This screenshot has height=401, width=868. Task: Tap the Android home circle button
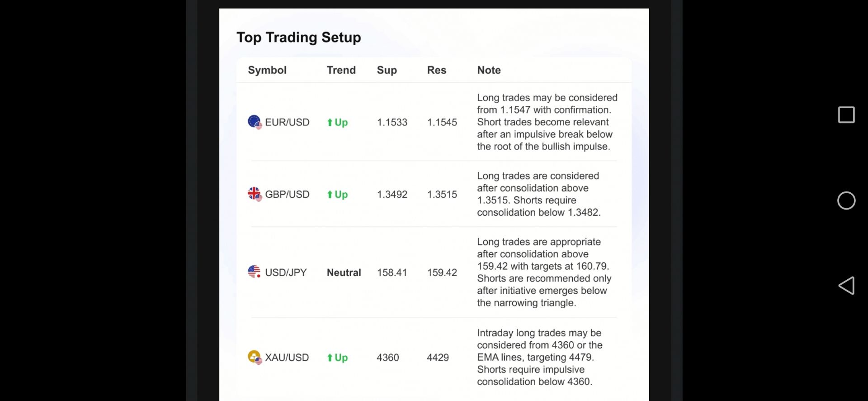(846, 200)
